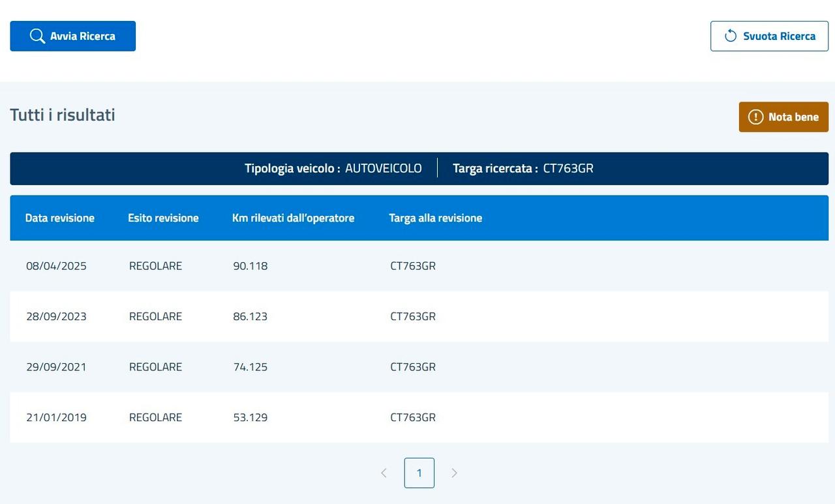Click REGOLARE in the 08/04/2025 row
Viewport: 835px width, 504px height.
(x=155, y=266)
